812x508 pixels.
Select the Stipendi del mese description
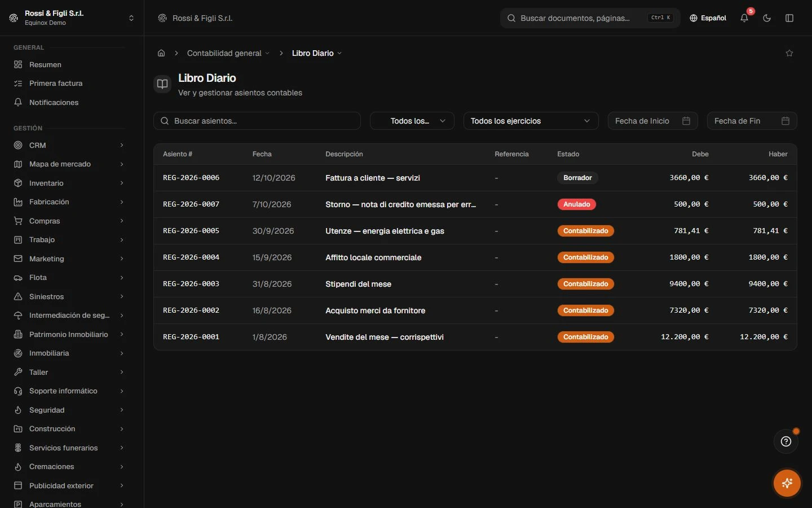tap(358, 284)
